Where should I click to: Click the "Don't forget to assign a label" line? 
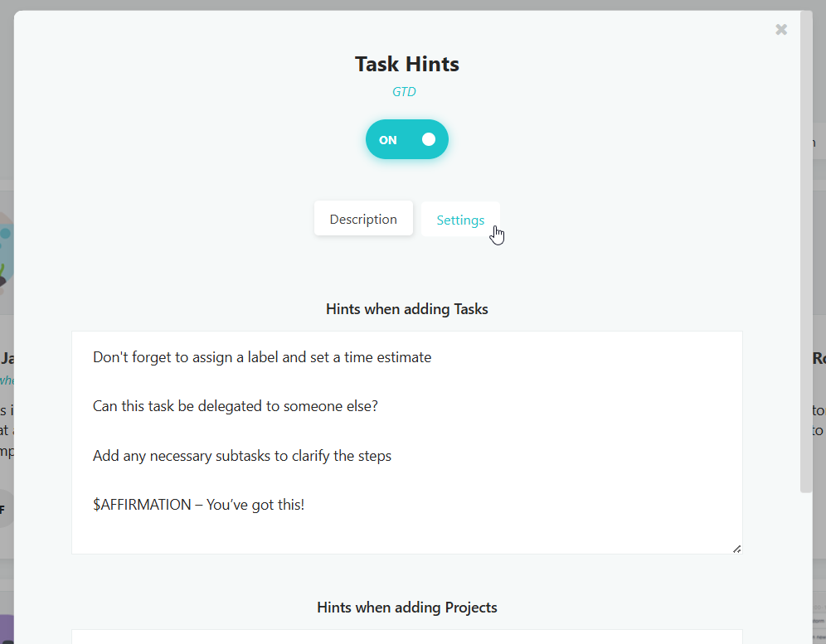point(262,357)
